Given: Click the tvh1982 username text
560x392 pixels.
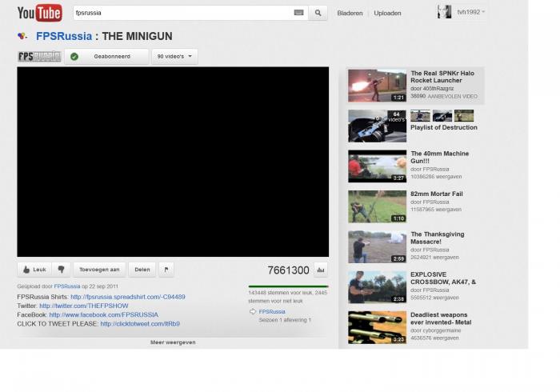Looking at the screenshot, I should 468,12.
